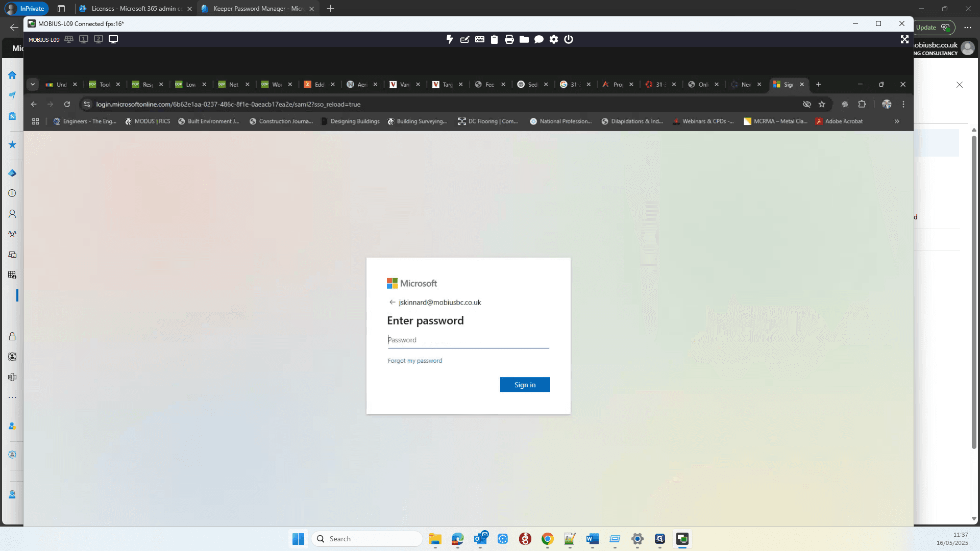This screenshot has height=551, width=980.
Task: Open Google Chrome from the taskbar
Action: pyautogui.click(x=547, y=539)
